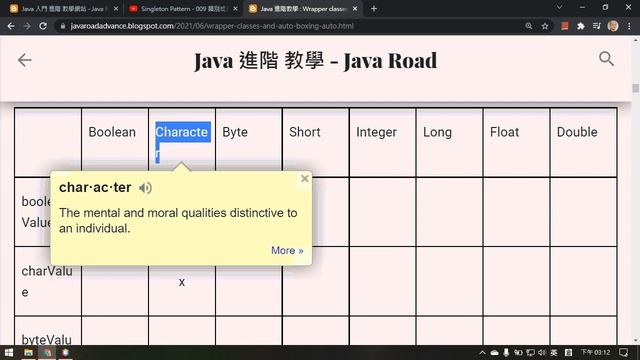Click the char·ac·ter headword in popup
Image resolution: width=640 pixels, height=360 pixels.
pos(95,187)
